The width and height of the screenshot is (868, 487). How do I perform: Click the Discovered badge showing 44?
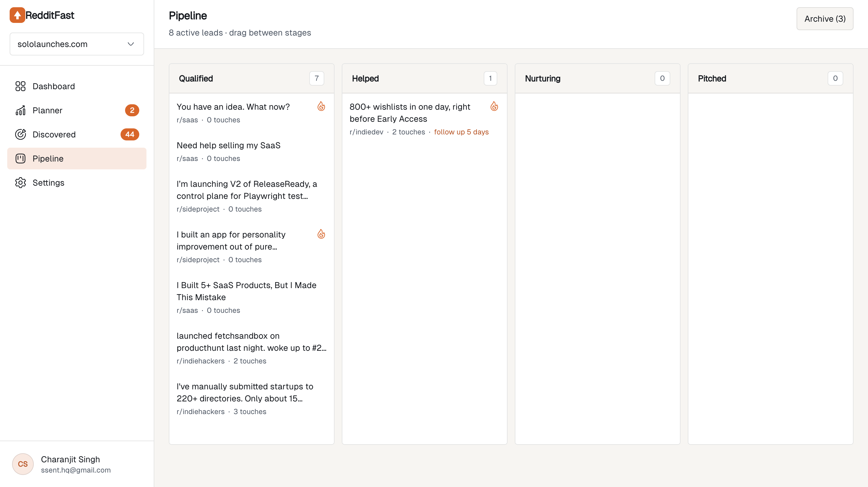coord(130,134)
